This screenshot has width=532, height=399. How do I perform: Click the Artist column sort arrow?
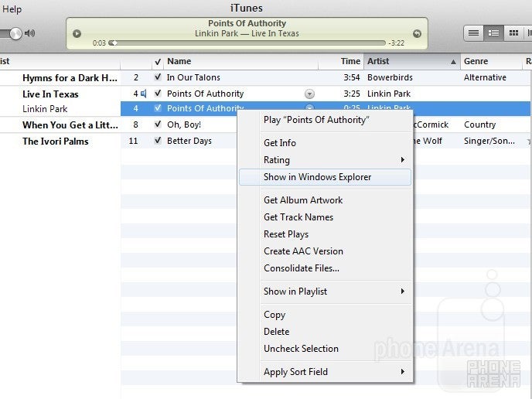[x=453, y=62]
